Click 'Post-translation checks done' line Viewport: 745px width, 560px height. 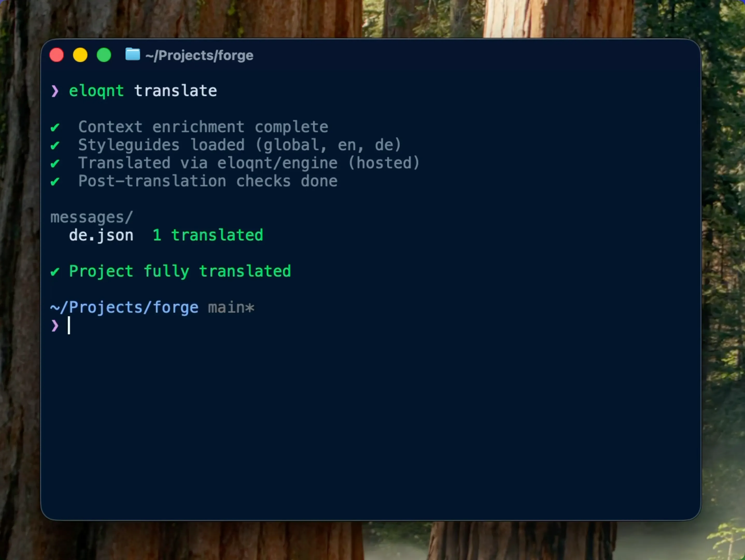click(x=208, y=181)
